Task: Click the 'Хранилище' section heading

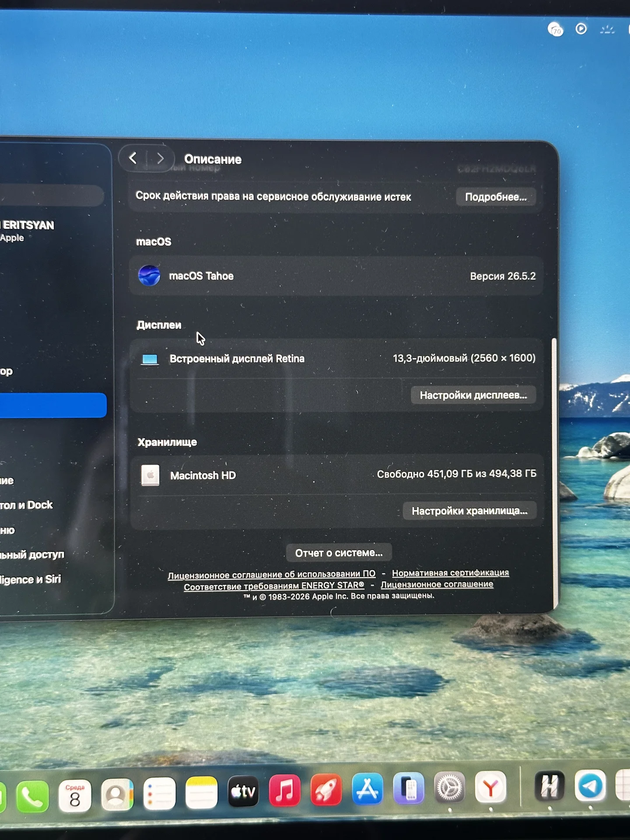Action: [167, 442]
